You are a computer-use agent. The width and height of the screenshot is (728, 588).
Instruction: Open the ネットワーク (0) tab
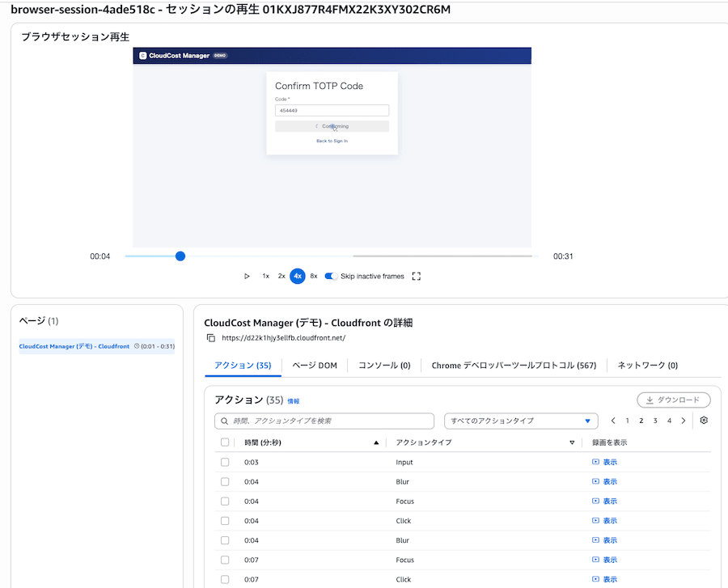[647, 366]
